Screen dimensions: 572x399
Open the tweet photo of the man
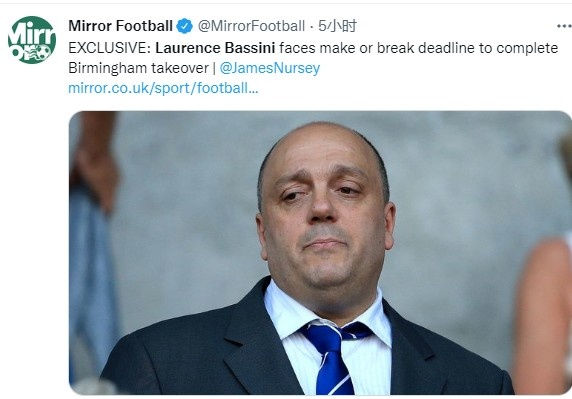tap(320, 253)
